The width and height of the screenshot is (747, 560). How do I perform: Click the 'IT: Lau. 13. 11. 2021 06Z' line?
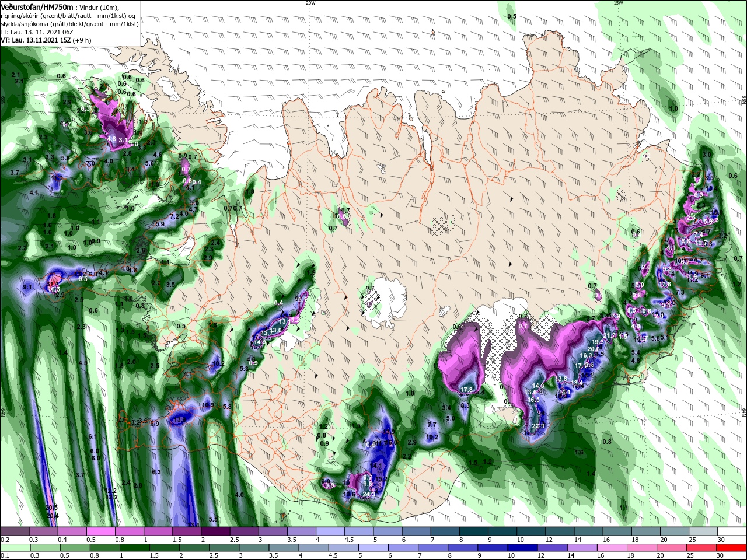point(36,32)
